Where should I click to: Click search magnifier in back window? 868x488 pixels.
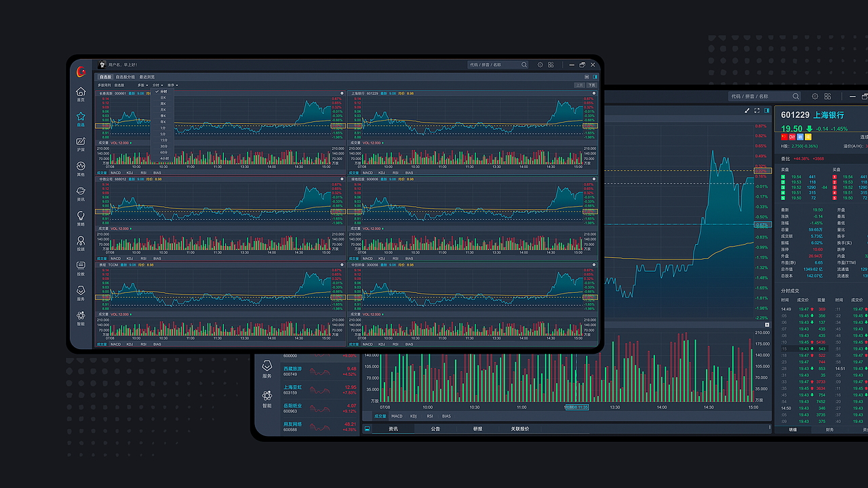tap(796, 96)
